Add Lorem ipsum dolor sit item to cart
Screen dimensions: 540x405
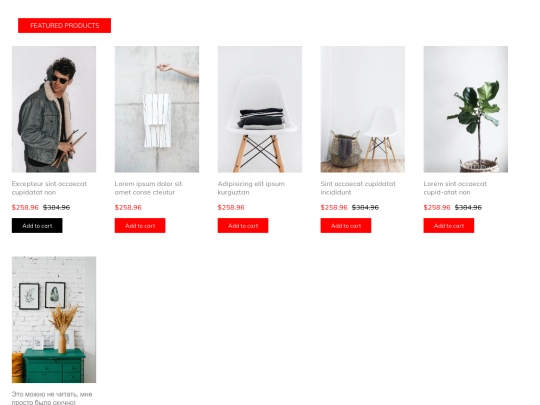tap(140, 226)
